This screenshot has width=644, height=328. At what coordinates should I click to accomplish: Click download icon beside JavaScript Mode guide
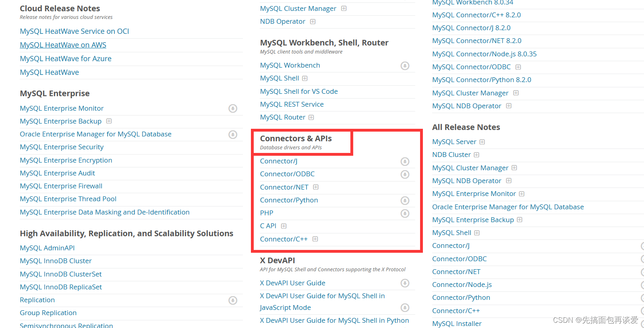point(405,308)
